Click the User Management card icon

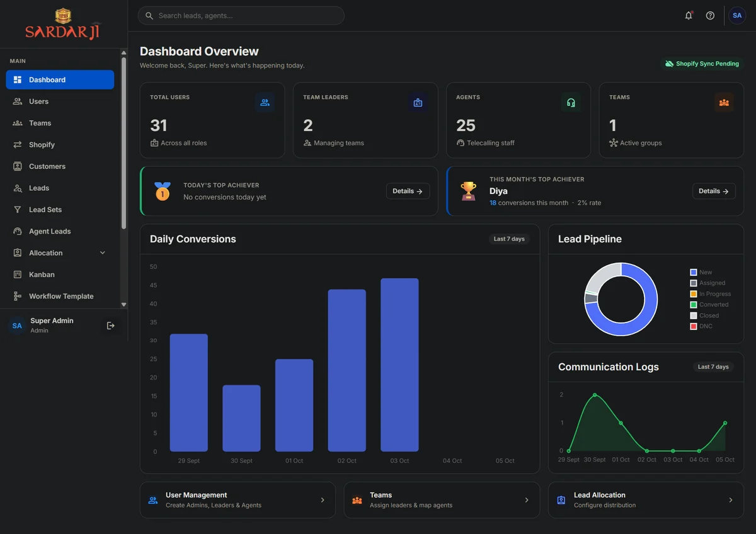(153, 500)
